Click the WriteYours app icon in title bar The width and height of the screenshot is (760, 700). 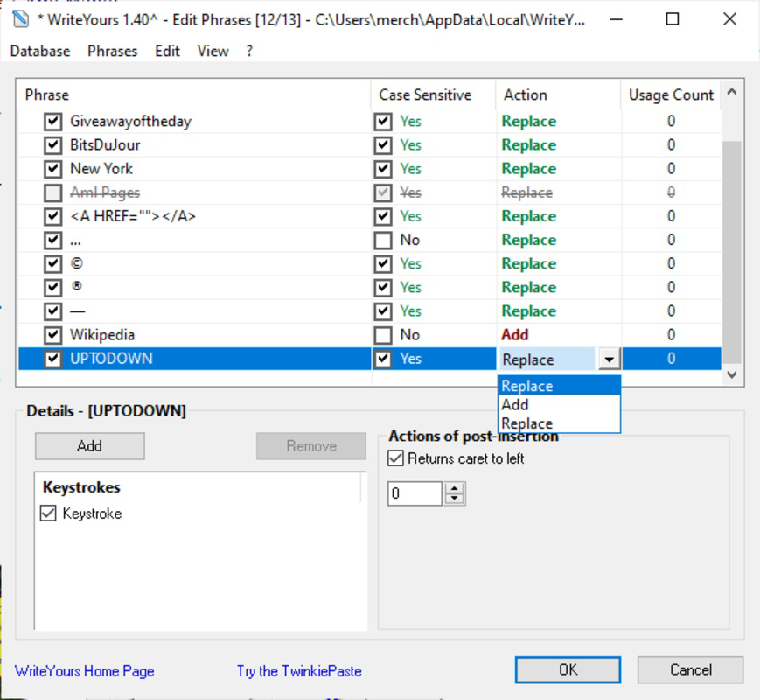(20, 19)
